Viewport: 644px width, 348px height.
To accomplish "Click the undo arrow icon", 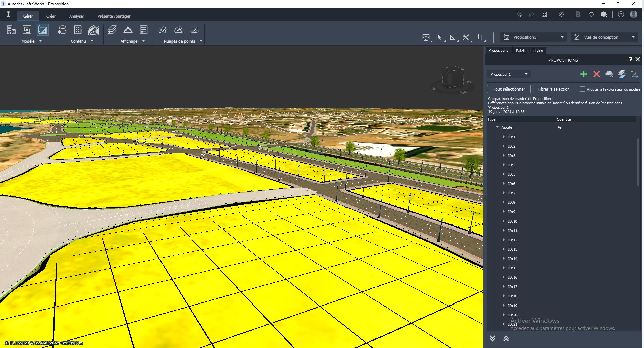I will point(519,14).
